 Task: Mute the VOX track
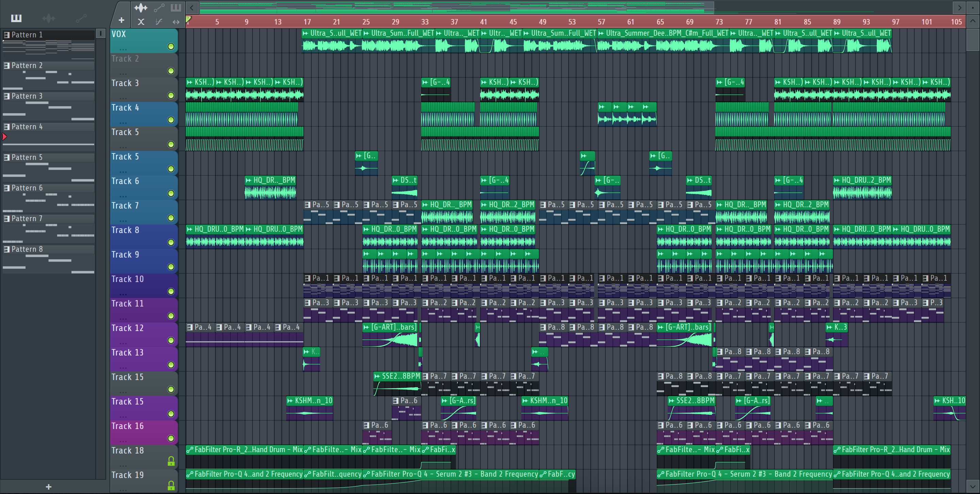point(171,46)
